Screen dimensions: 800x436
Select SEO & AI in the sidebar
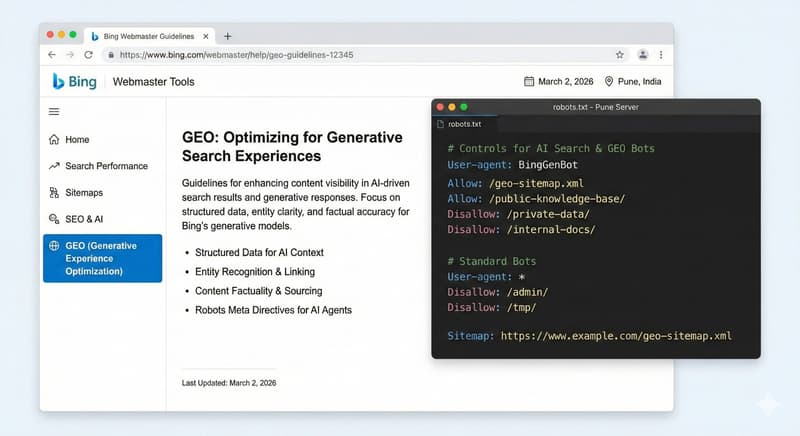click(86, 219)
